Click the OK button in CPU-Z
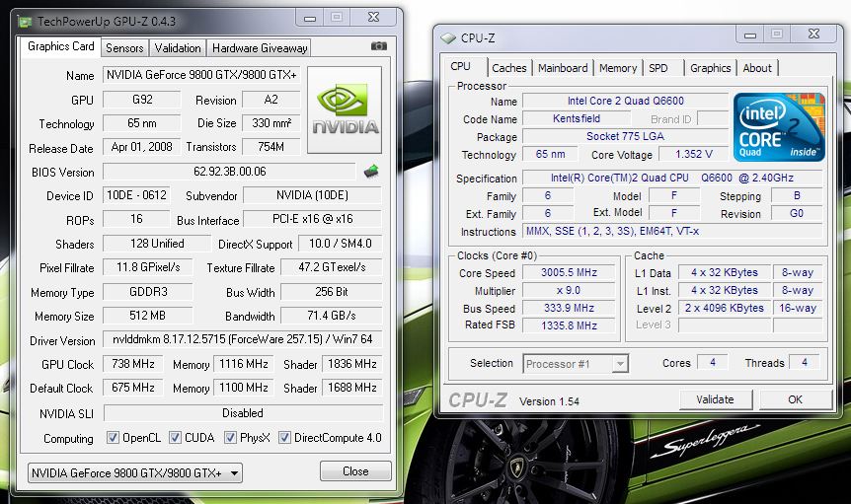Screen dimensions: 851x504 click(x=795, y=399)
